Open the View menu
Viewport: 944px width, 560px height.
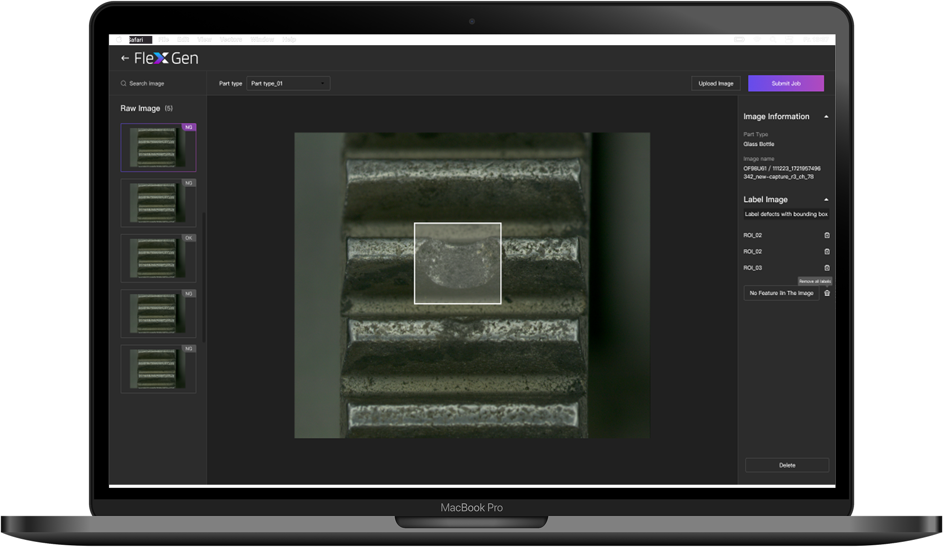tap(205, 39)
